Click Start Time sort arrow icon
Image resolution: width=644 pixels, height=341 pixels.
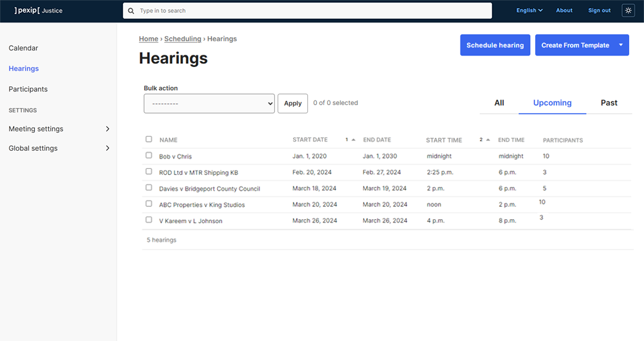tap(488, 140)
